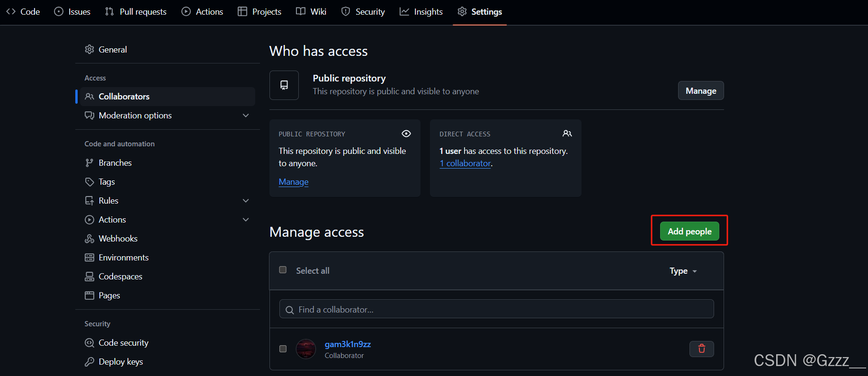
Task: Click the Code brackets icon in top navigation
Action: tap(11, 11)
